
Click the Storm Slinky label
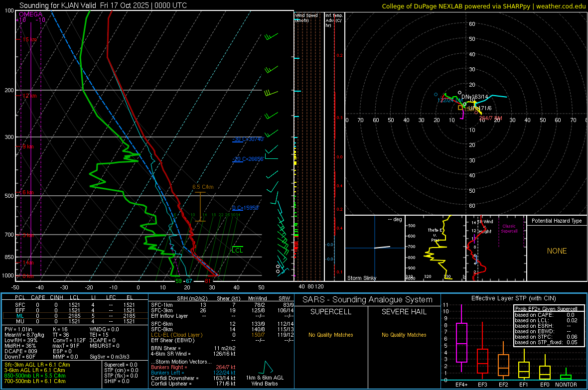(x=361, y=278)
